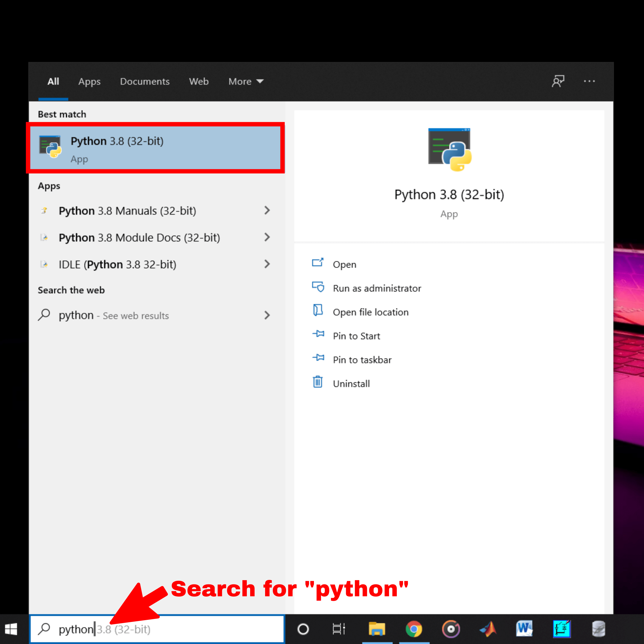Switch to the Documents tab

145,81
